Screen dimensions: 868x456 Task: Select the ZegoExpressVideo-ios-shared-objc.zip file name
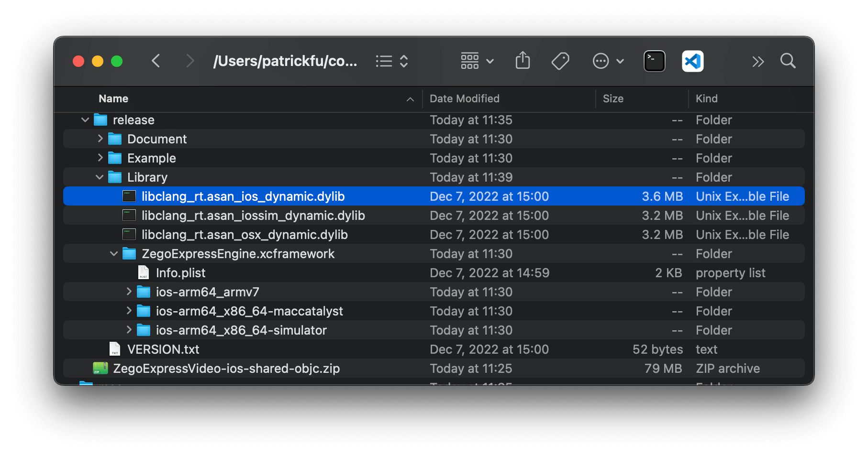point(226,369)
